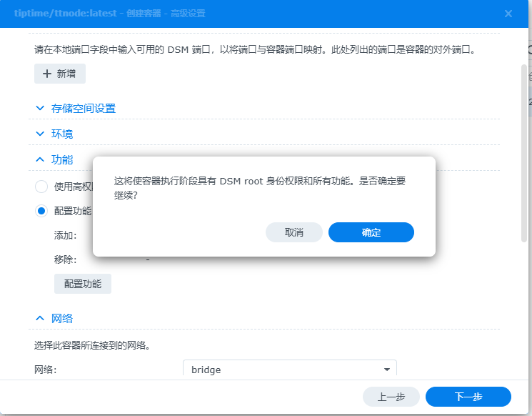Click the chevron icon beside 存储空间设置

[40, 108]
